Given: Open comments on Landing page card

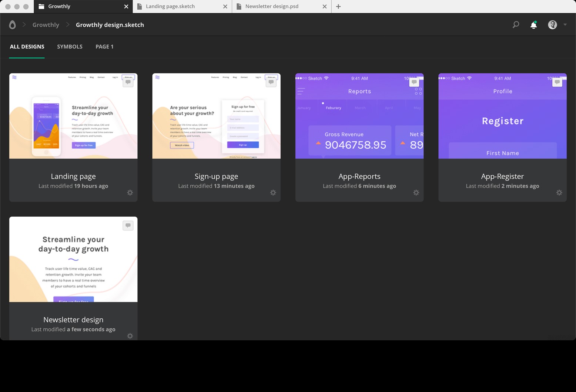Looking at the screenshot, I should [128, 82].
